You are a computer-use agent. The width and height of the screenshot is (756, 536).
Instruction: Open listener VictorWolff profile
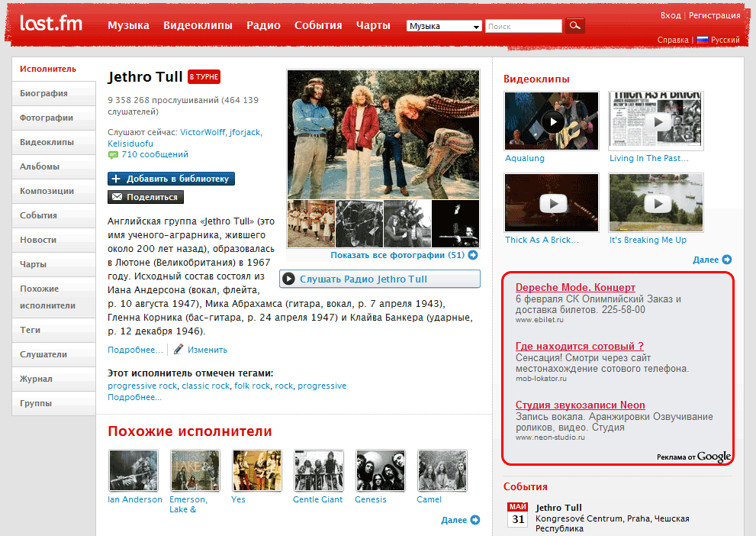(202, 132)
